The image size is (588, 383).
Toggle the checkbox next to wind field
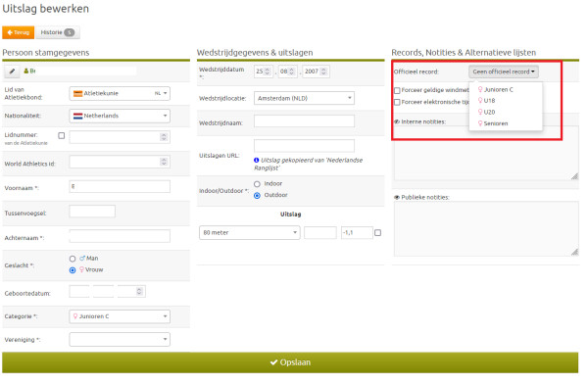point(378,233)
